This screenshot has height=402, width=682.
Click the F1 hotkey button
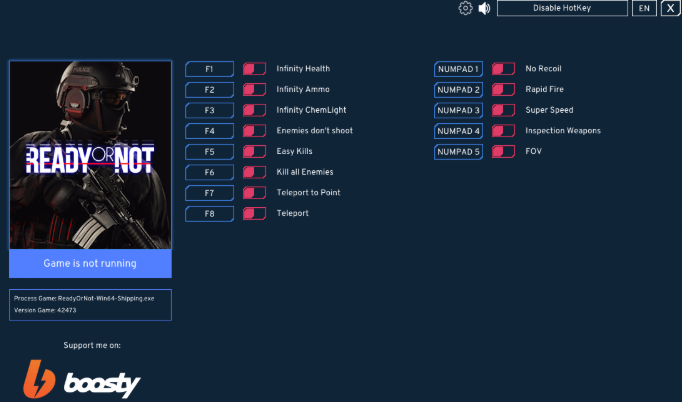click(x=209, y=69)
